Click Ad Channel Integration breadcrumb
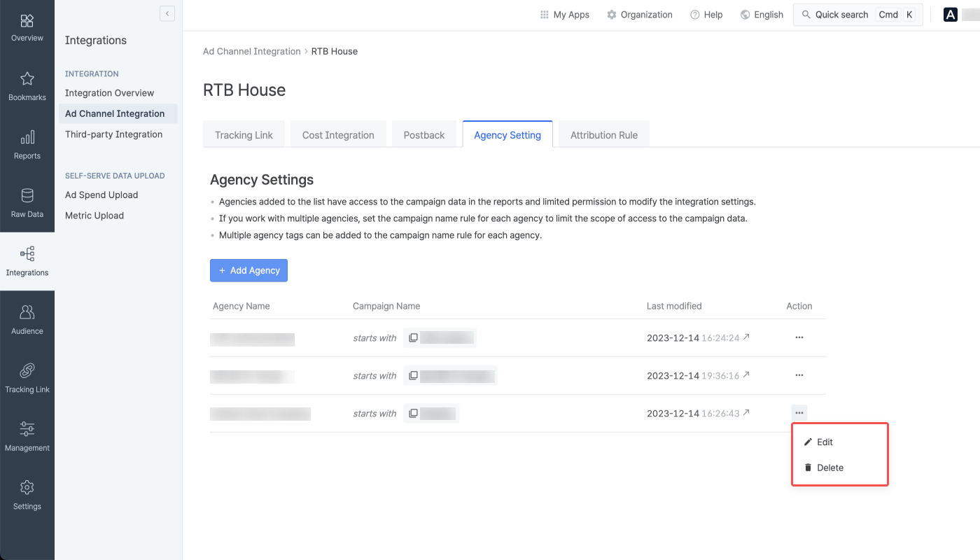The width and height of the screenshot is (980, 560). (x=251, y=51)
